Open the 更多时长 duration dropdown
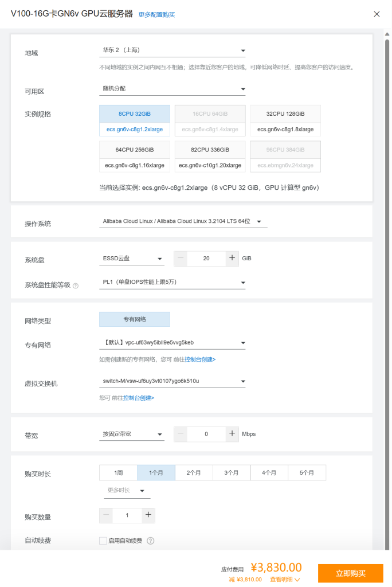 127,491
